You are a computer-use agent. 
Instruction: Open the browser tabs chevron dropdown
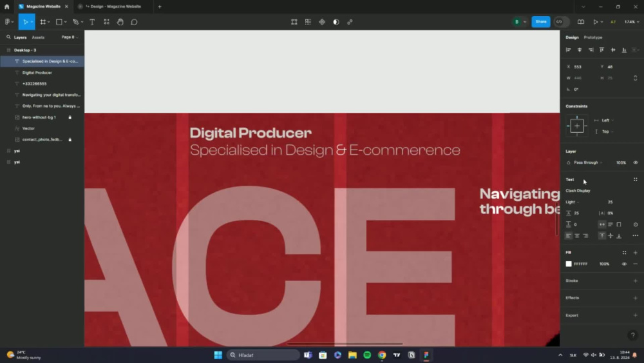(583, 6)
